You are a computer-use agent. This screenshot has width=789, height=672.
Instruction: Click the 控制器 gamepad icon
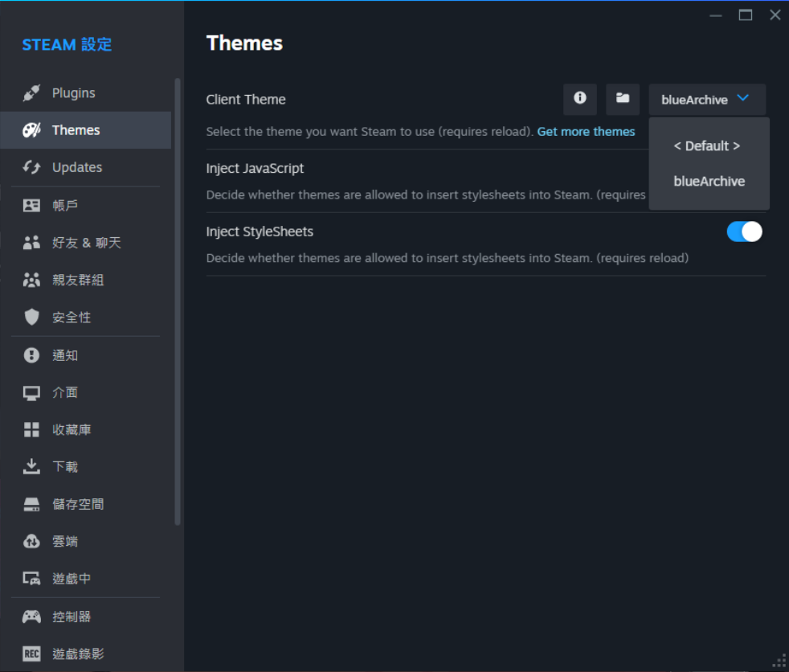[x=31, y=617]
